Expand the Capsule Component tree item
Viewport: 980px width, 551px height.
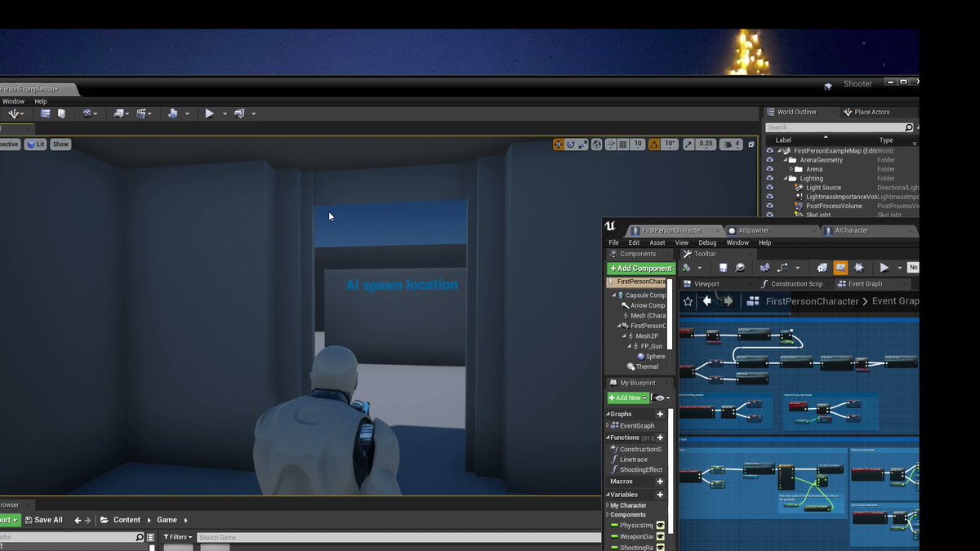click(x=614, y=295)
